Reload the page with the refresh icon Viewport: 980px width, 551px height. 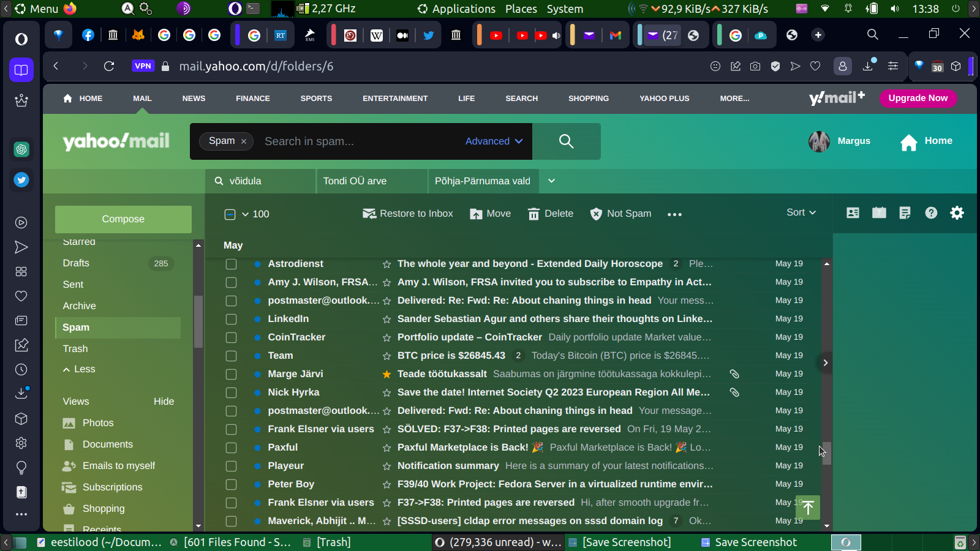(109, 66)
